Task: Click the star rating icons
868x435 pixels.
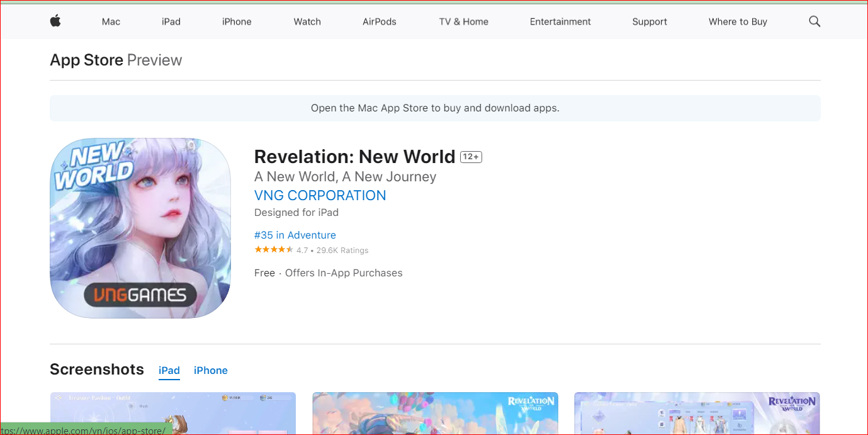Action: click(274, 250)
